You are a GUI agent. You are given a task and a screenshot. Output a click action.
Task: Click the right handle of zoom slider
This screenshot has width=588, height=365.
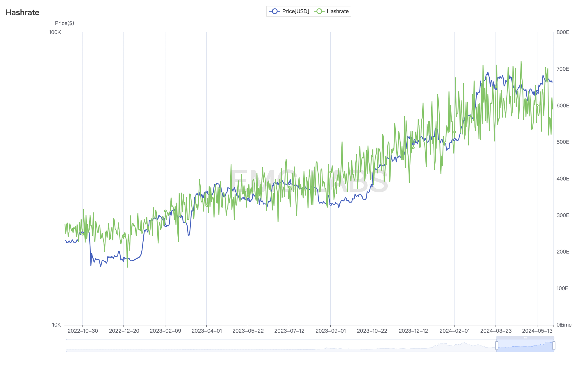click(554, 345)
